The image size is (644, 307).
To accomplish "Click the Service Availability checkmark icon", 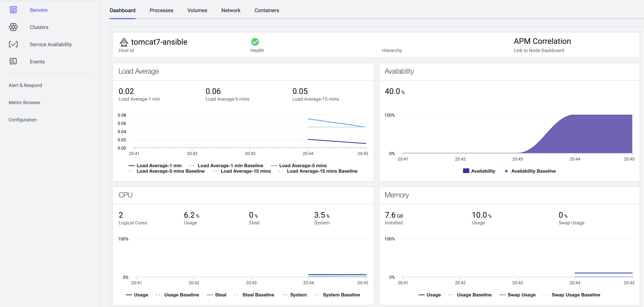I will [13, 44].
